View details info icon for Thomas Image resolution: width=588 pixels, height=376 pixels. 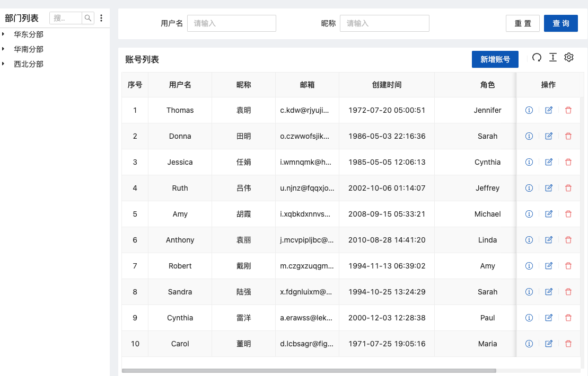coord(529,110)
